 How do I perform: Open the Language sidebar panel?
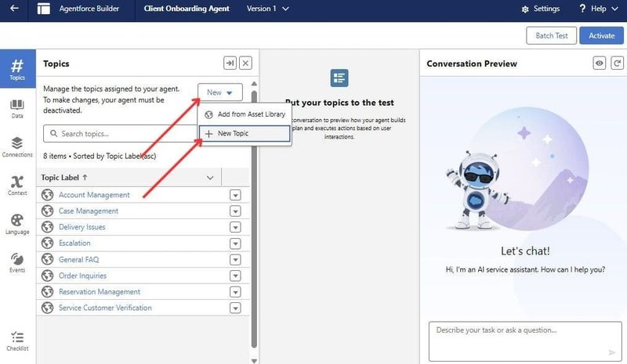click(x=17, y=224)
